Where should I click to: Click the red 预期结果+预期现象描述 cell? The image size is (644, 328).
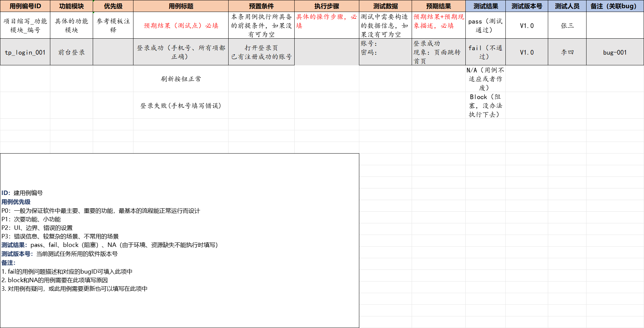pyautogui.click(x=439, y=25)
